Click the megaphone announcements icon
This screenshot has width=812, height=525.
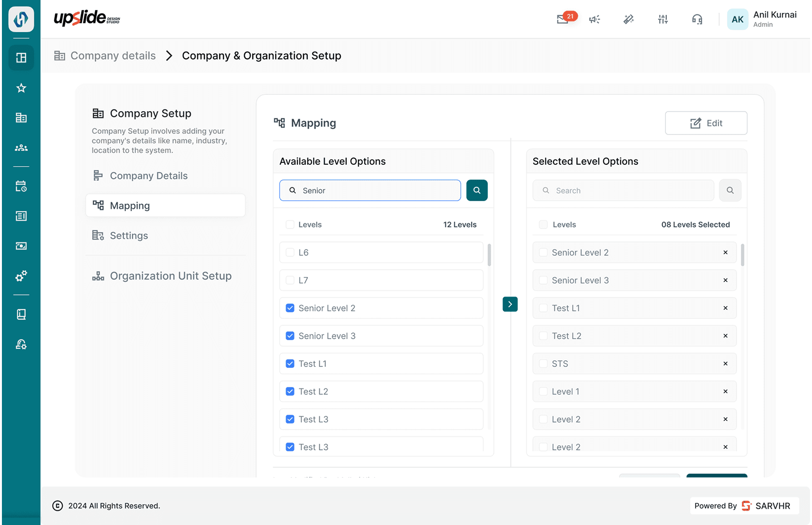[594, 19]
